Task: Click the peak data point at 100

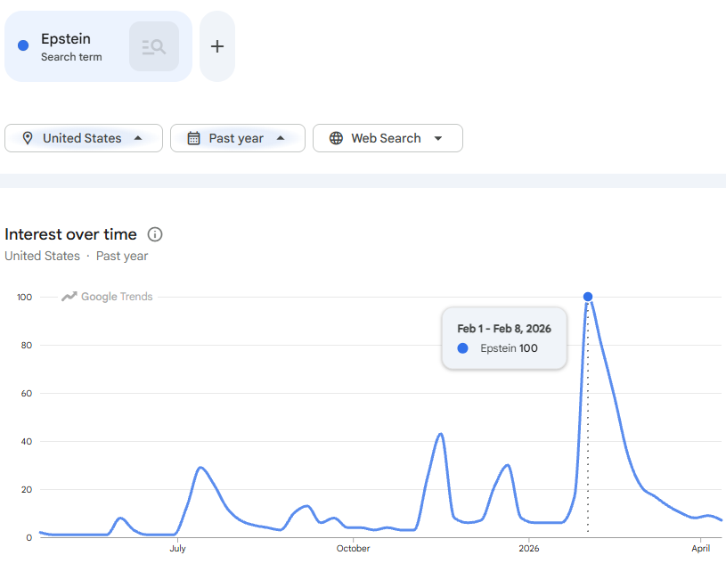Action: (x=588, y=297)
